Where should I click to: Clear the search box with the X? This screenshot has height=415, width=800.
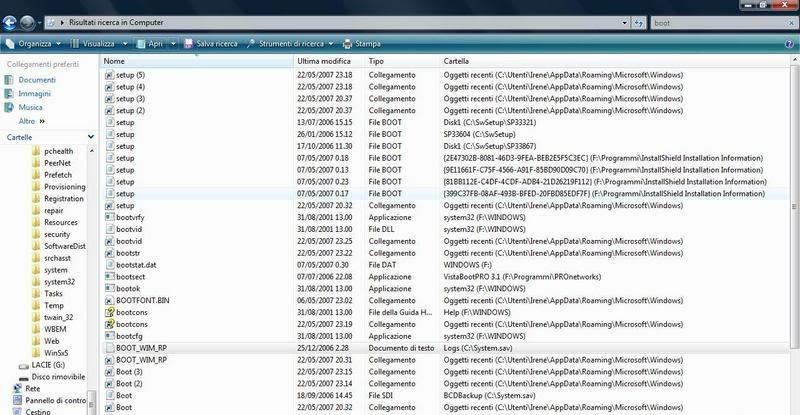click(791, 23)
